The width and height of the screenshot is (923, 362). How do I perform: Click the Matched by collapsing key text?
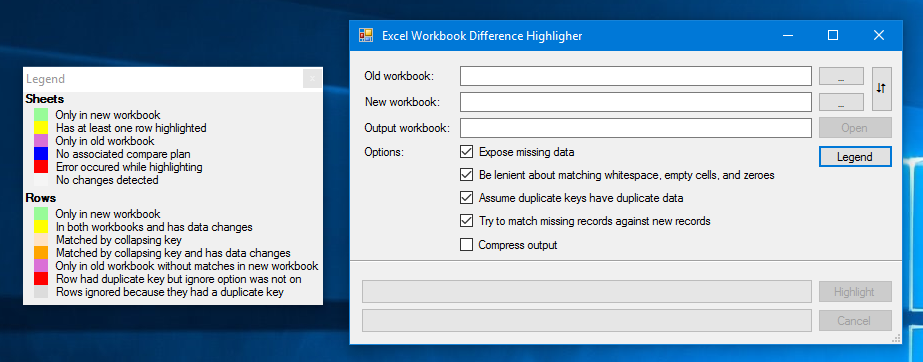(119, 240)
